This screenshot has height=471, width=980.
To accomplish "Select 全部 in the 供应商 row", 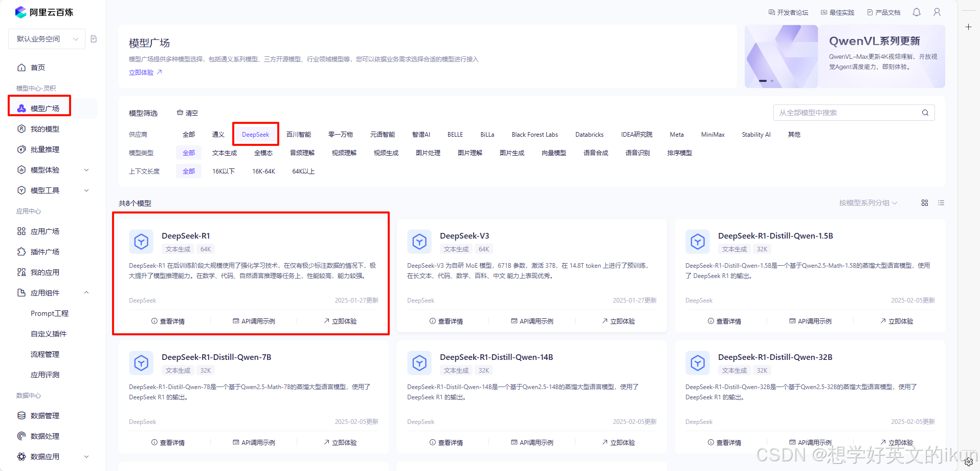I will tap(189, 135).
